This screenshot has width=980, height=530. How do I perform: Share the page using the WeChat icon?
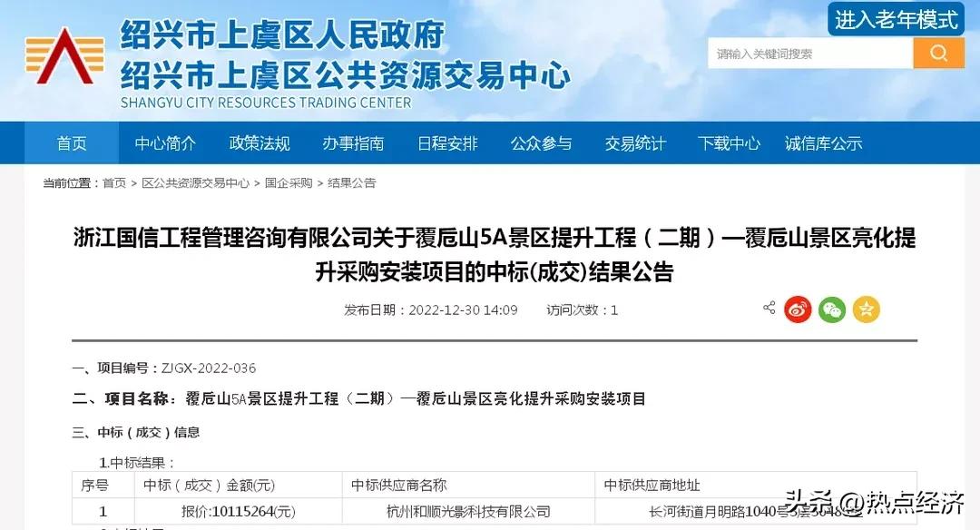click(831, 309)
